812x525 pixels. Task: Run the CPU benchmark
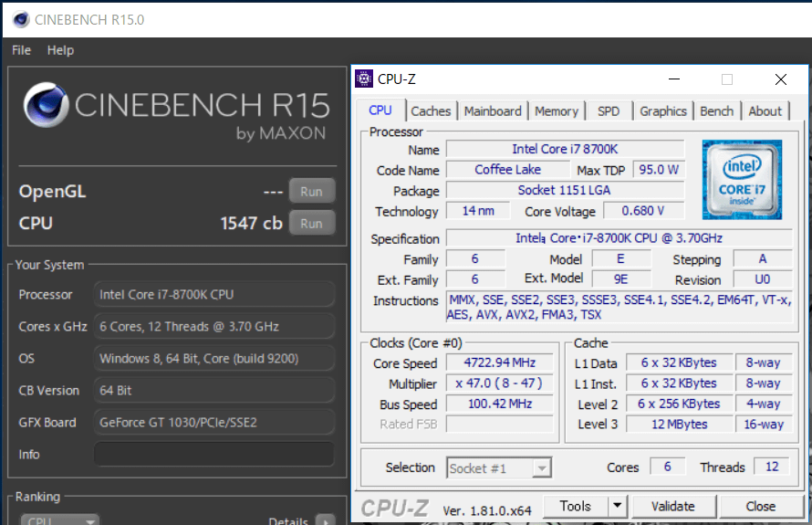pyautogui.click(x=311, y=224)
